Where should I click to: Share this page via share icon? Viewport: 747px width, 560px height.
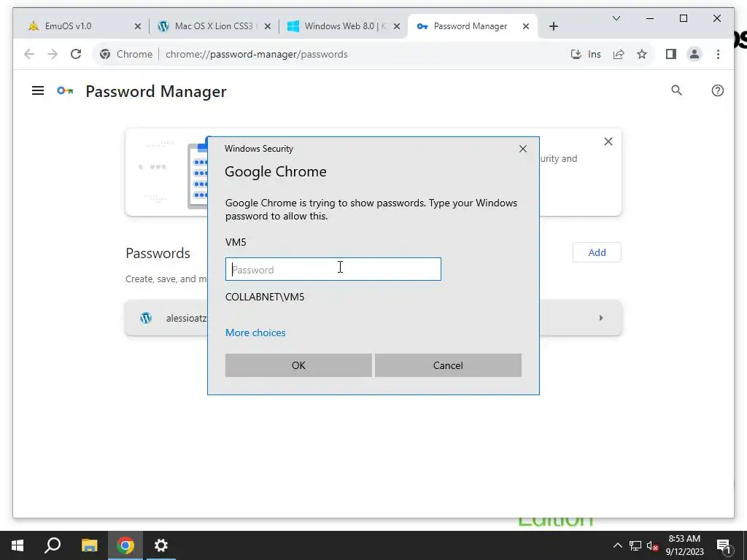[619, 54]
